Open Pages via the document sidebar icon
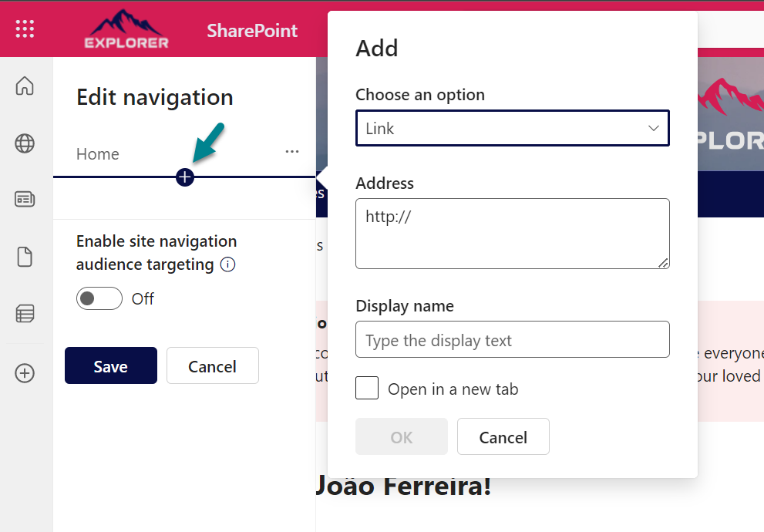The image size is (764, 532). (x=25, y=257)
